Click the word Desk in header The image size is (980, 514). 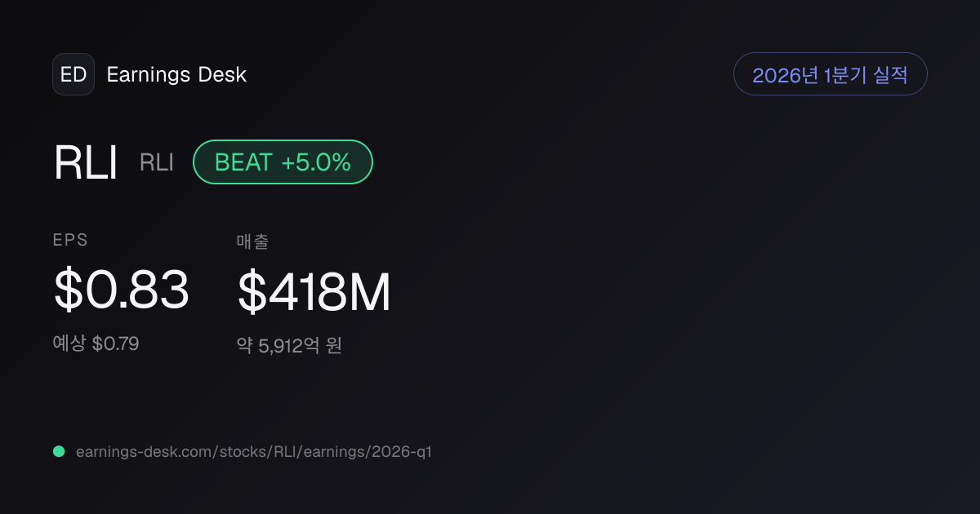[222, 74]
